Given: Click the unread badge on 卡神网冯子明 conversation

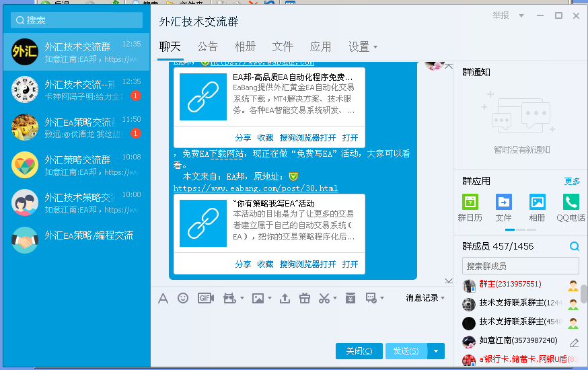Looking at the screenshot, I should (x=136, y=96).
